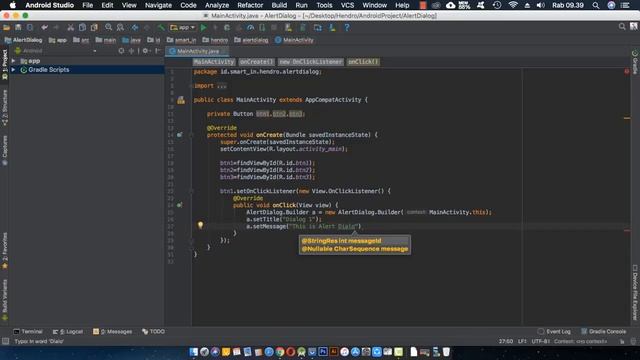640x360 pixels.
Task: Click the Search Everywhere magnifier icon
Action: pyautogui.click(x=622, y=27)
